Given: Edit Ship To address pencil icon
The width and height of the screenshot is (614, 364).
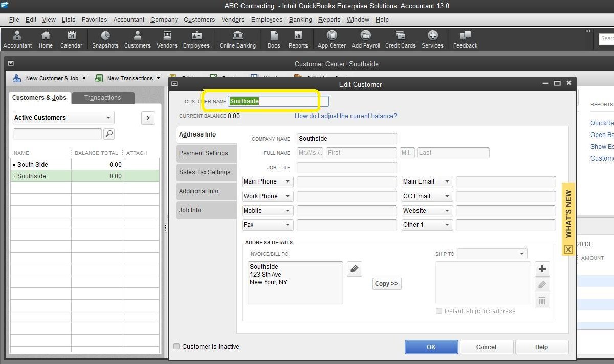Looking at the screenshot, I should tap(542, 285).
